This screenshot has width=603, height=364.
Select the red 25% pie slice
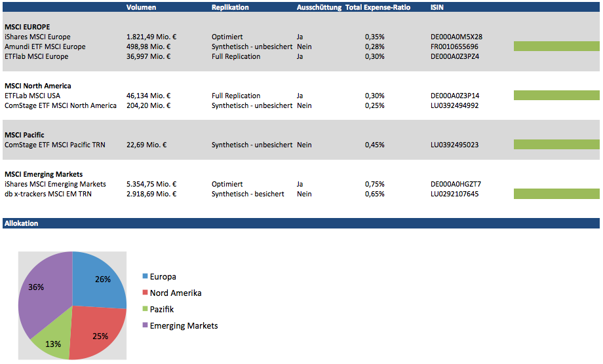(x=98, y=331)
